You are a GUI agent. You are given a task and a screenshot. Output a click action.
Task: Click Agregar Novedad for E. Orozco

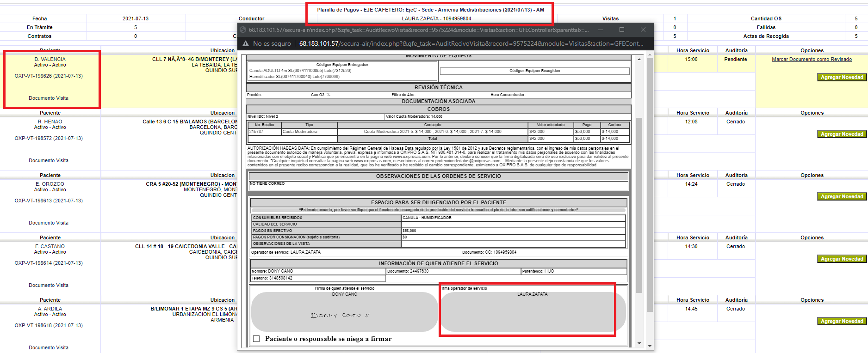click(842, 196)
